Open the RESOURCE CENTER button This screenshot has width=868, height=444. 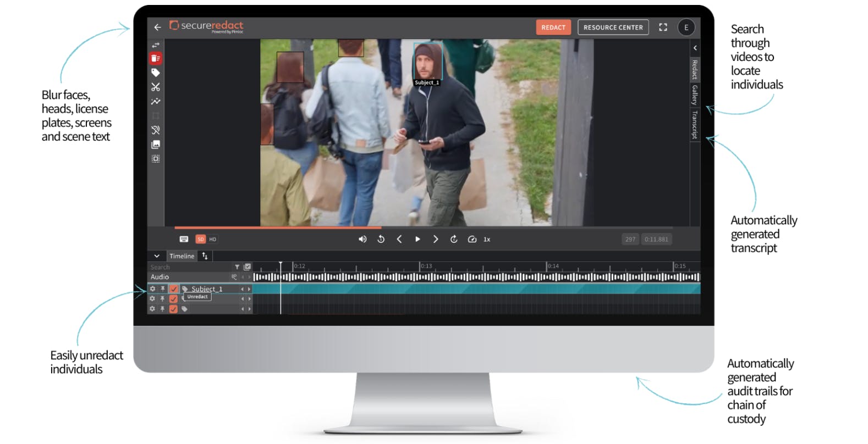(x=613, y=27)
